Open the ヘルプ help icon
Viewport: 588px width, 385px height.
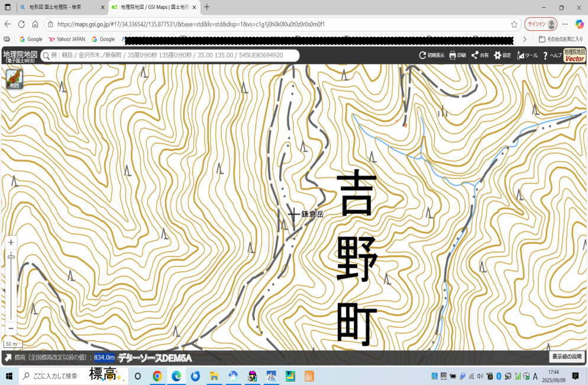(552, 55)
